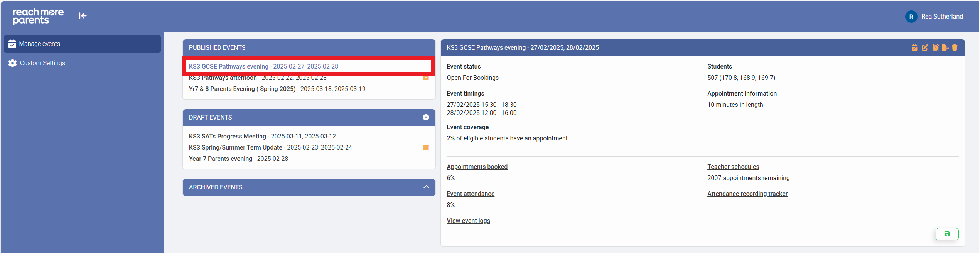Click the green save button icon
This screenshot has height=253, width=980.
click(x=947, y=234)
